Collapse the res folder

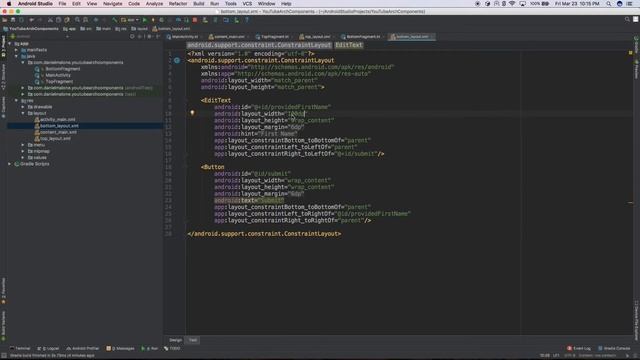tap(16, 100)
